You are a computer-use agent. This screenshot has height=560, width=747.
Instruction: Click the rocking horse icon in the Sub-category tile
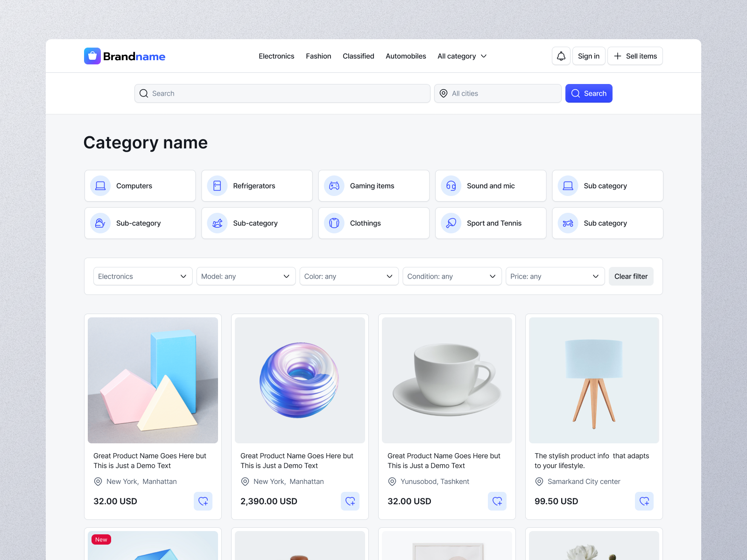coord(217,223)
